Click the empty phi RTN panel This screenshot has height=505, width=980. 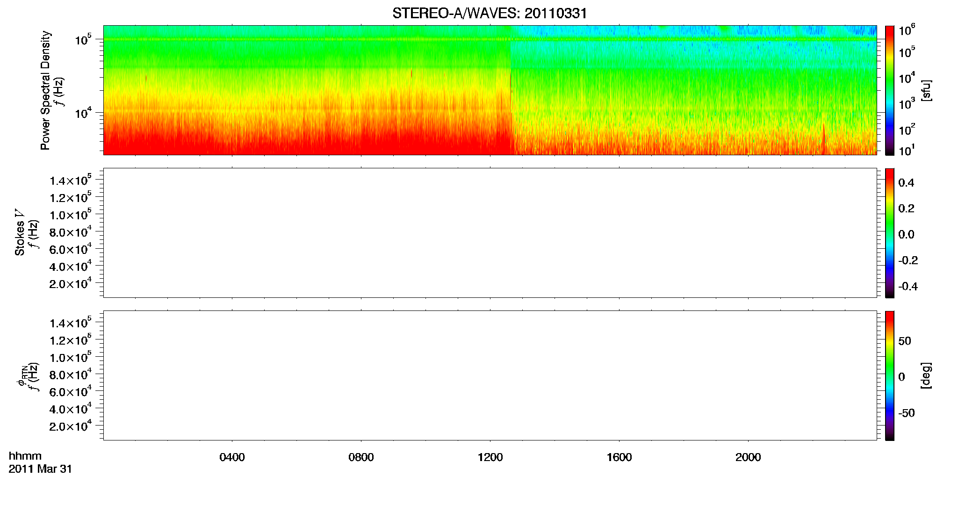click(490, 375)
